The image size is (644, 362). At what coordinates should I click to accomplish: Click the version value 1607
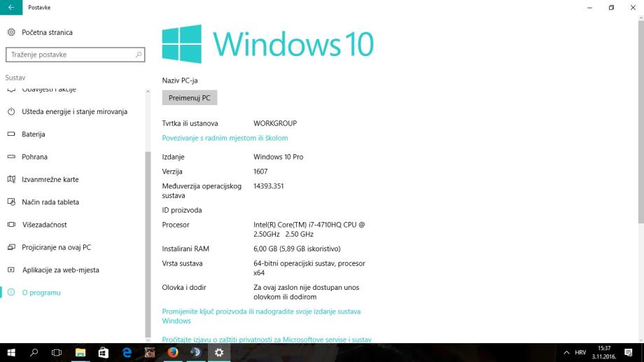(x=260, y=172)
